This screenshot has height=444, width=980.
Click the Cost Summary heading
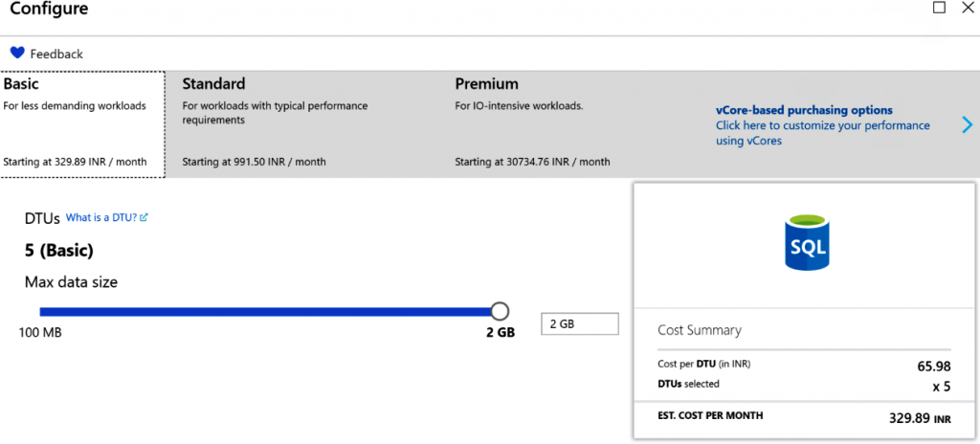pos(699,330)
